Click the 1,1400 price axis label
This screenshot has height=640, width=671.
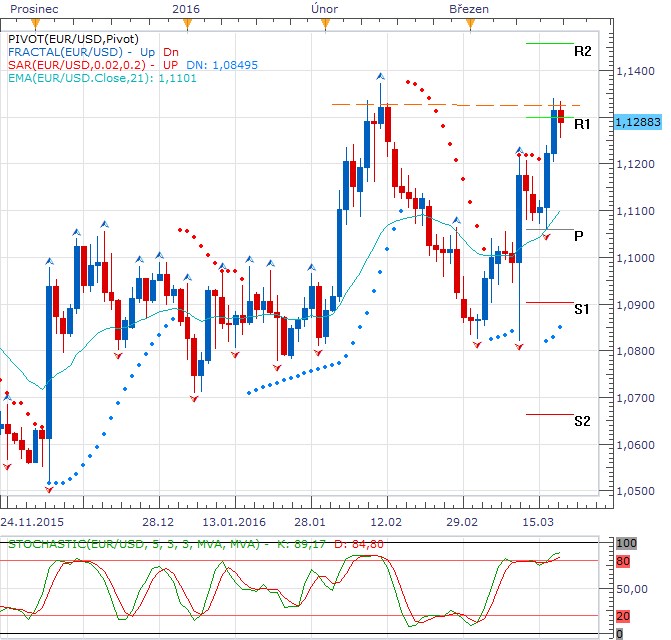[x=635, y=71]
